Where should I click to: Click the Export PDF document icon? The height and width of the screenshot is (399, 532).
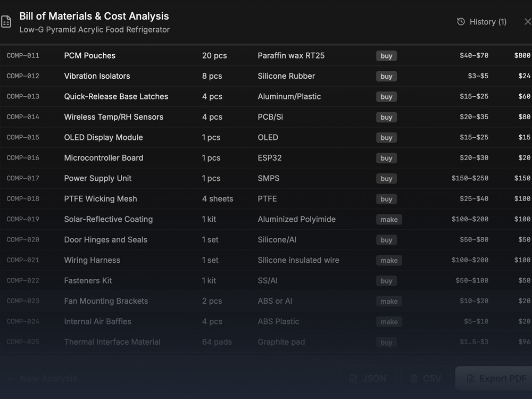470,379
